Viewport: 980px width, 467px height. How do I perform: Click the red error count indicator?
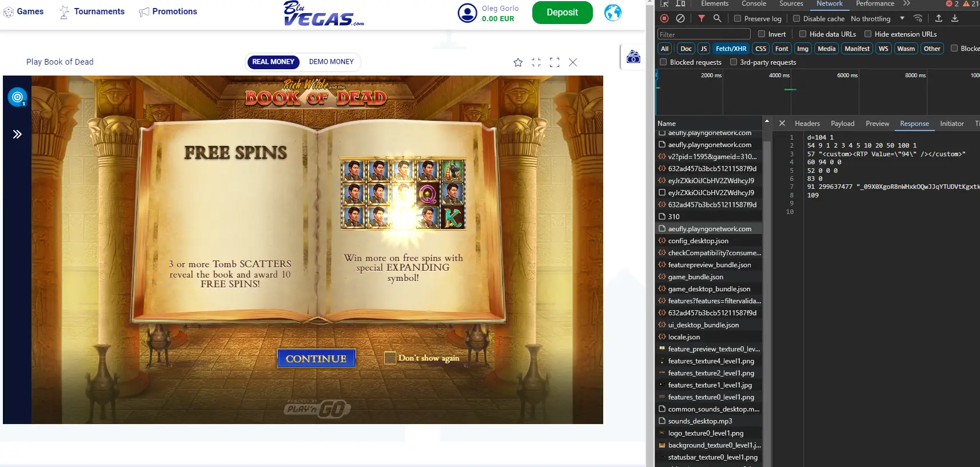pos(953,3)
